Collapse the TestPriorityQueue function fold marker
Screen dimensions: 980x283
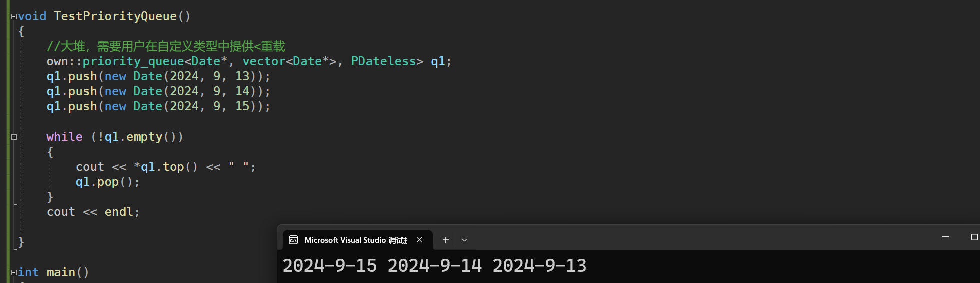[x=14, y=17]
